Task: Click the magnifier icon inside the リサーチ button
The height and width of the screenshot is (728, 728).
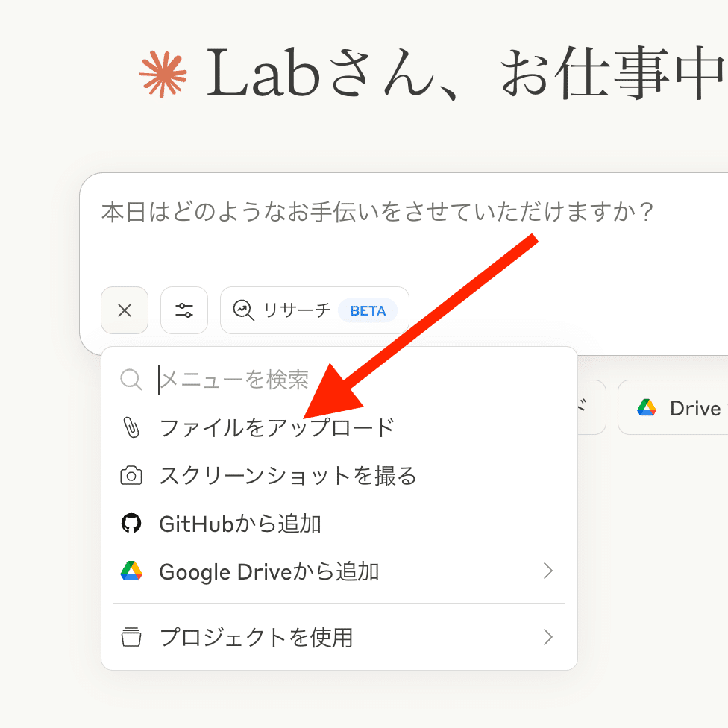Action: (244, 310)
